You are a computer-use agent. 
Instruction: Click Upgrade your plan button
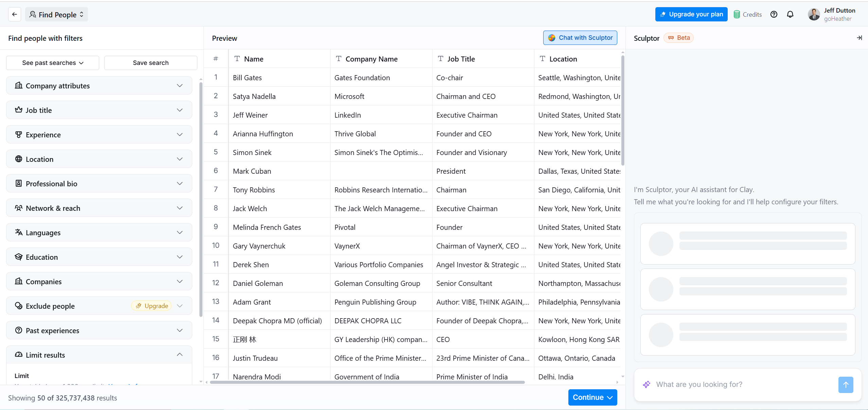coord(691,14)
